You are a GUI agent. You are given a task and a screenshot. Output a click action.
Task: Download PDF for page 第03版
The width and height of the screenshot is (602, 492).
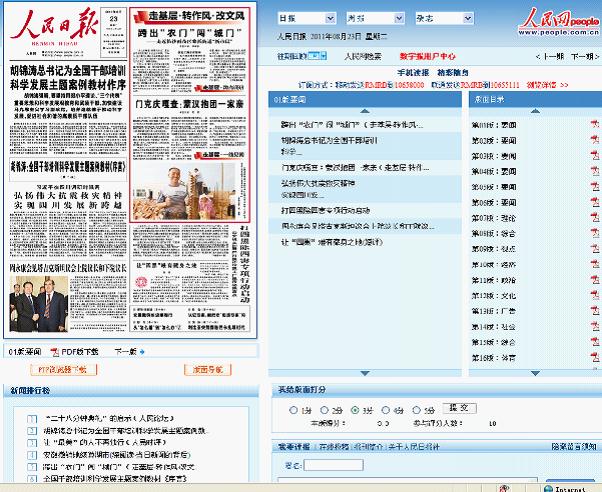595,155
